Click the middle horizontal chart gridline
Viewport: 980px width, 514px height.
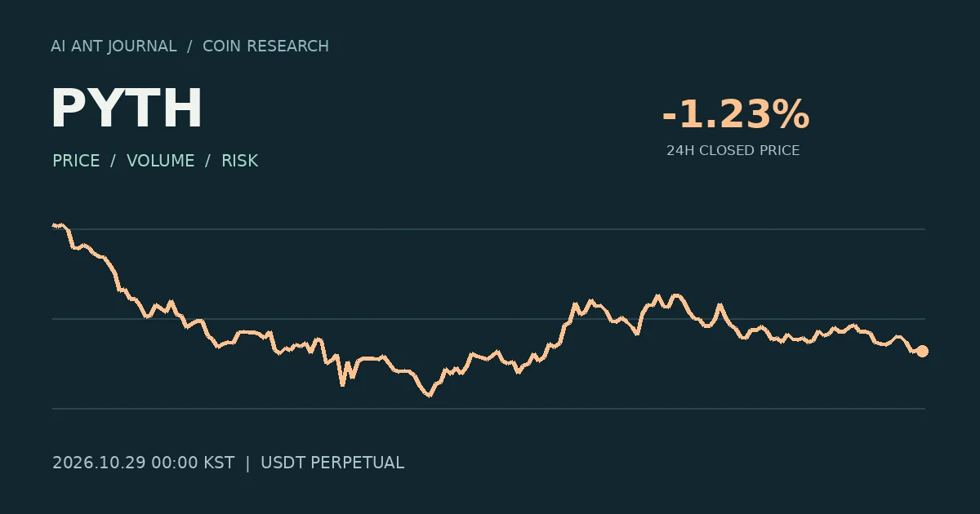(x=488, y=319)
